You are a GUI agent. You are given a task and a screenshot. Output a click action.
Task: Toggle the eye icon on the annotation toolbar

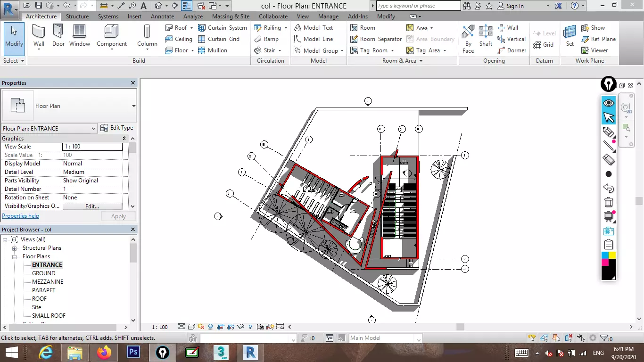point(609,103)
